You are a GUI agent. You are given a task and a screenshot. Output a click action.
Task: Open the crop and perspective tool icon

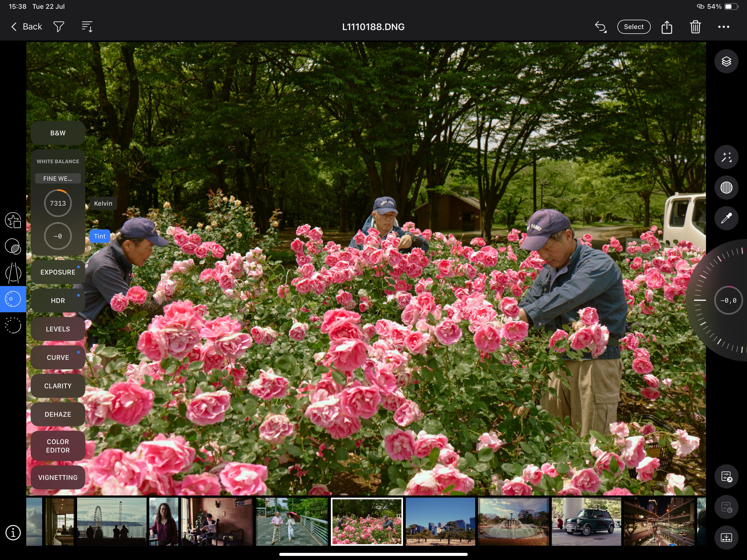[x=13, y=273]
